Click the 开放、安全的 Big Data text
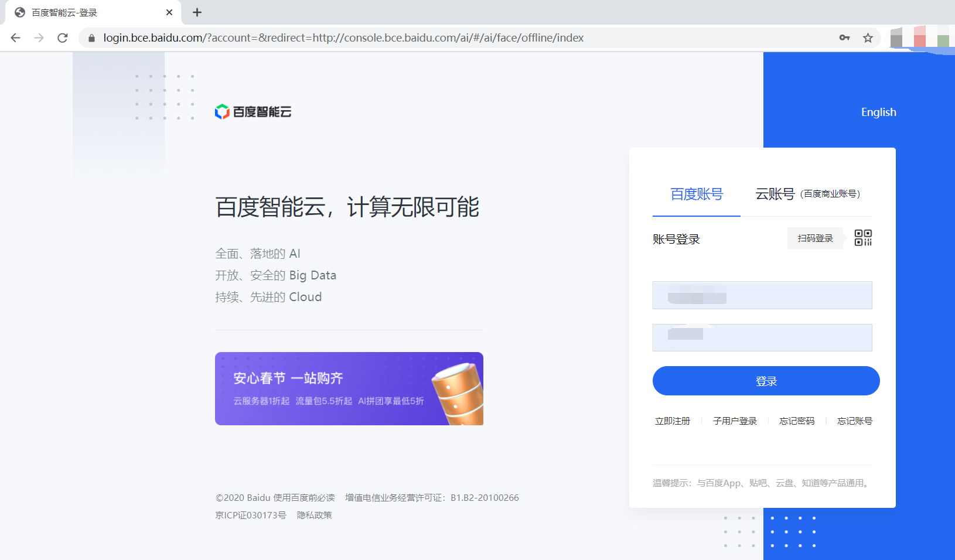This screenshot has height=560, width=955. pos(275,275)
